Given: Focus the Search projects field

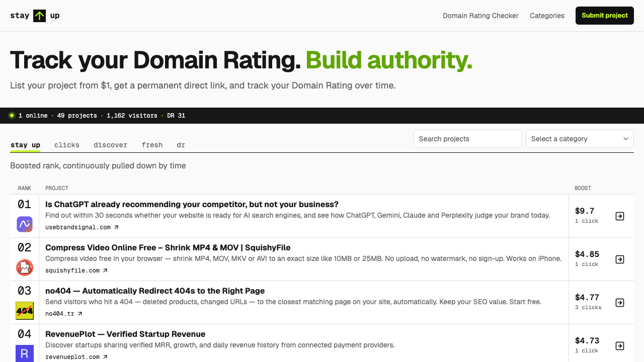Looking at the screenshot, I should point(467,139).
